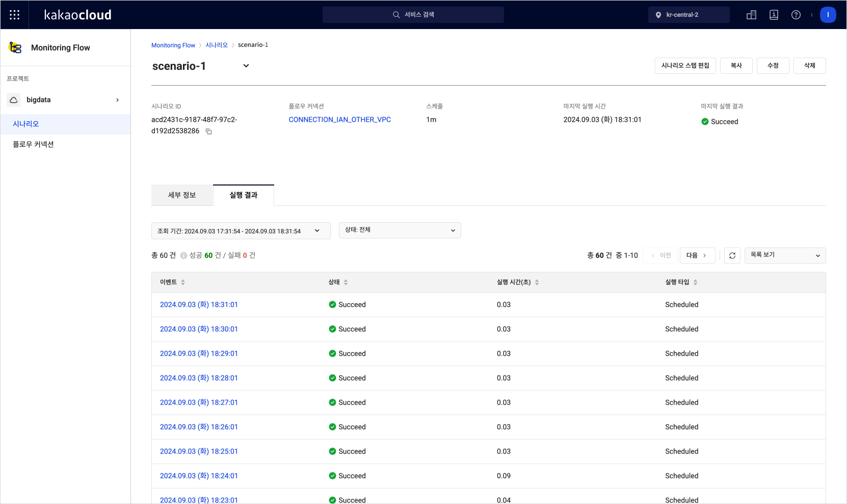Screen dimensions: 847x504
Task: Sort by 상태 column
Action: (346, 282)
